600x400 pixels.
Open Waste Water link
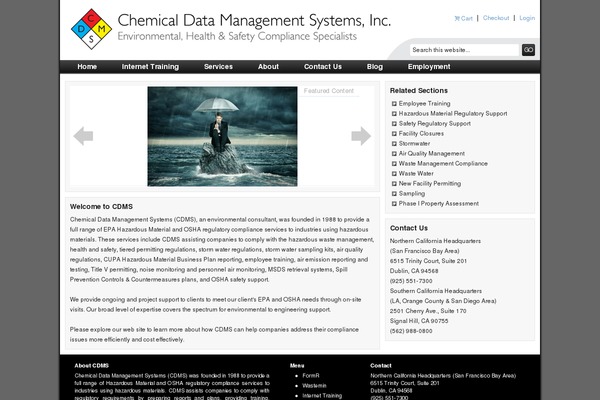[416, 173]
